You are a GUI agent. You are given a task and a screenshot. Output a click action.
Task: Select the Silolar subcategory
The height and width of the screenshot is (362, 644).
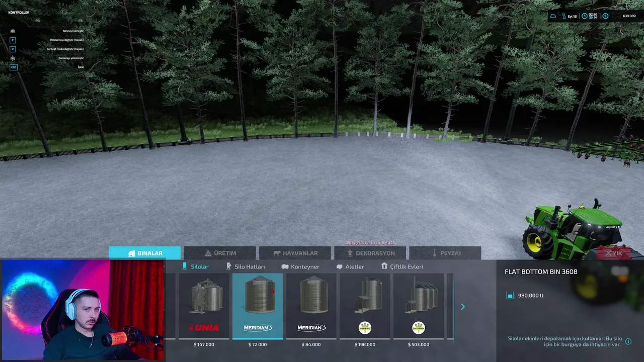(195, 266)
